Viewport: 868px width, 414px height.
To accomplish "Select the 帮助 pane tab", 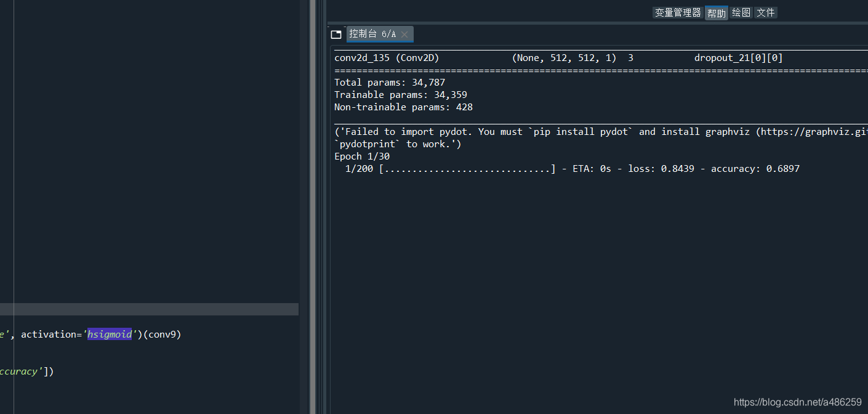I will 717,13.
